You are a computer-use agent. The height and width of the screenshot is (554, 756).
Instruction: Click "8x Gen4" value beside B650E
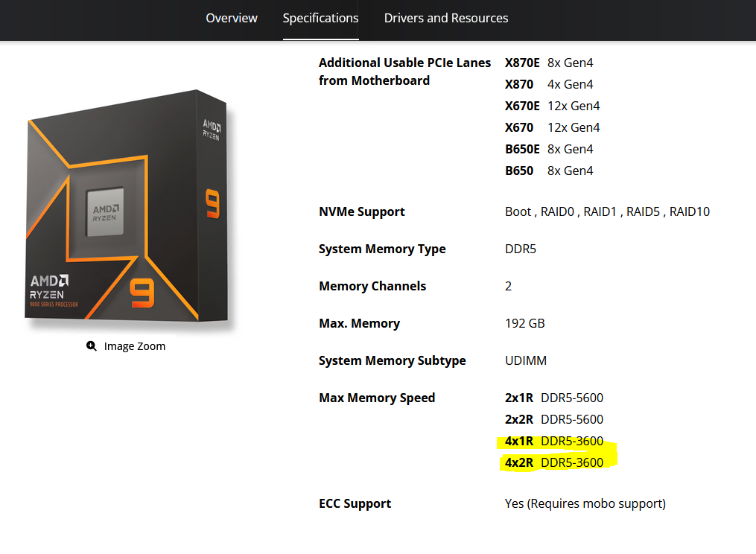(571, 150)
